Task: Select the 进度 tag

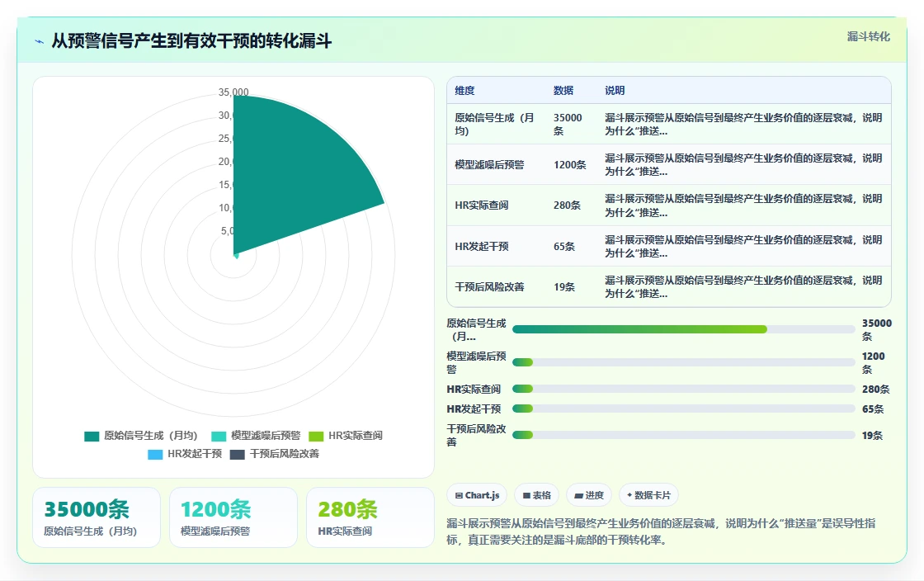Action: (589, 495)
